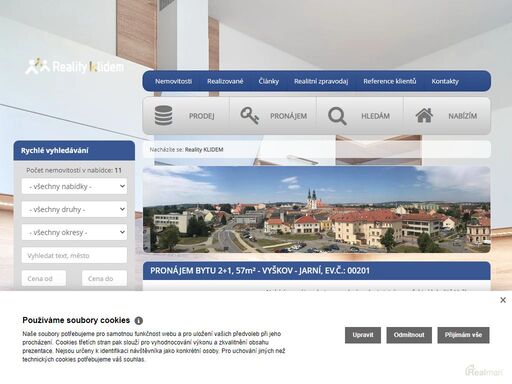The height and width of the screenshot is (384, 512).
Task: Click the Přijímám vše button
Action: click(463, 335)
